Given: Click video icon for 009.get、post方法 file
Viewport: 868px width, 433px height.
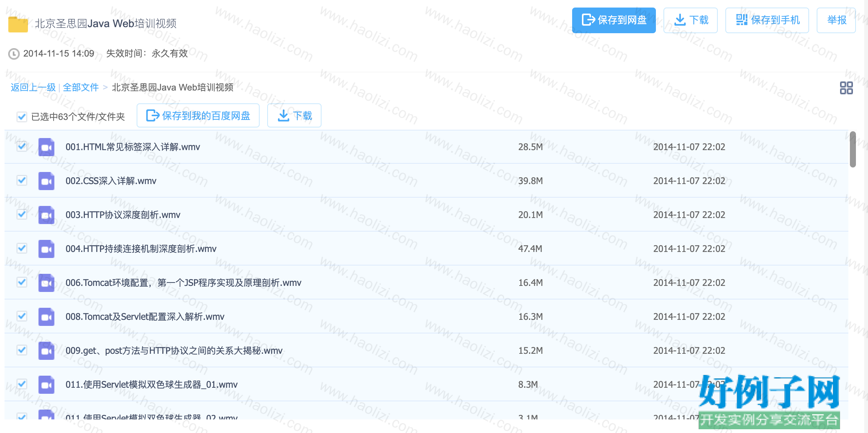Looking at the screenshot, I should click(x=46, y=351).
